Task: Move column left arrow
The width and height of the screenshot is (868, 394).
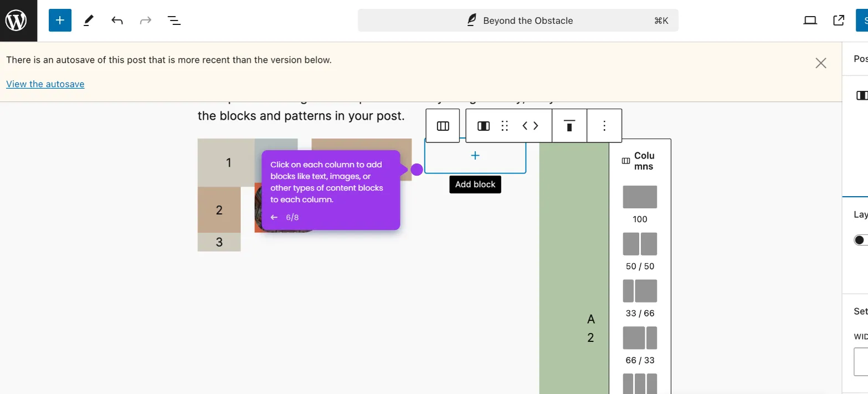Action: pyautogui.click(x=525, y=126)
